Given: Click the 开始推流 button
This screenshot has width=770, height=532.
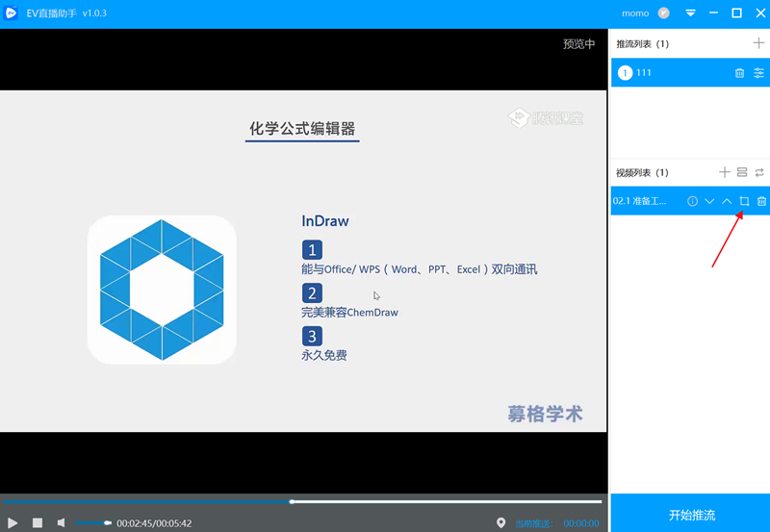Looking at the screenshot, I should [690, 514].
